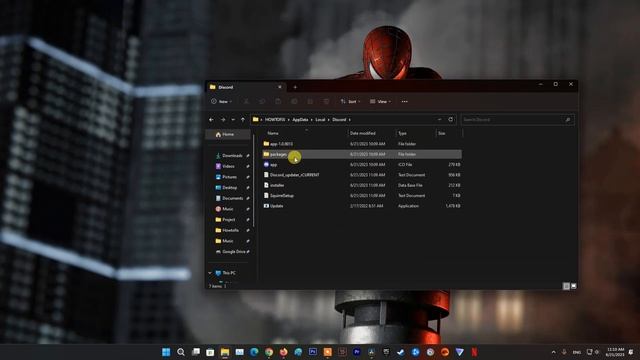
Task: Launch Google Chrome from taskbar
Action: pyautogui.click(x=269, y=352)
